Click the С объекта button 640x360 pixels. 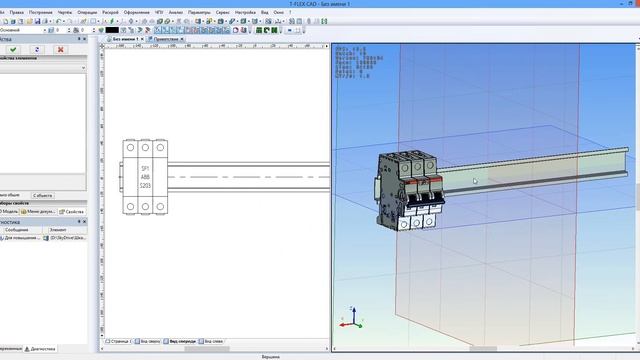point(42,196)
